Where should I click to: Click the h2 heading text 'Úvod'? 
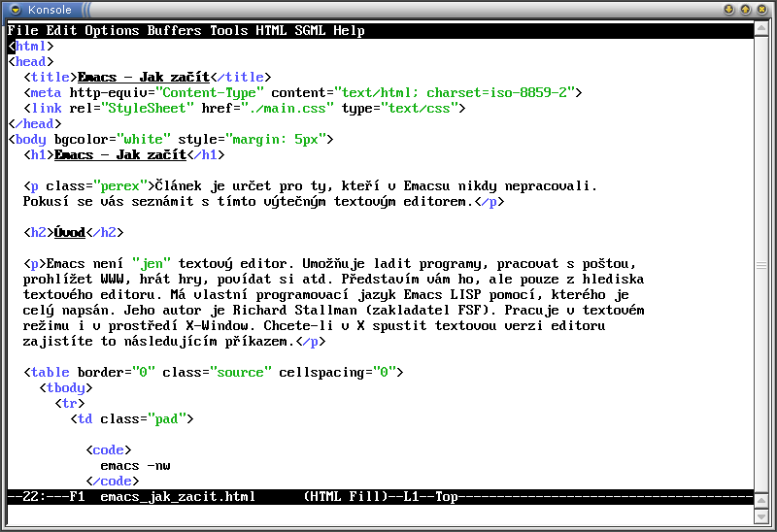coord(69,232)
